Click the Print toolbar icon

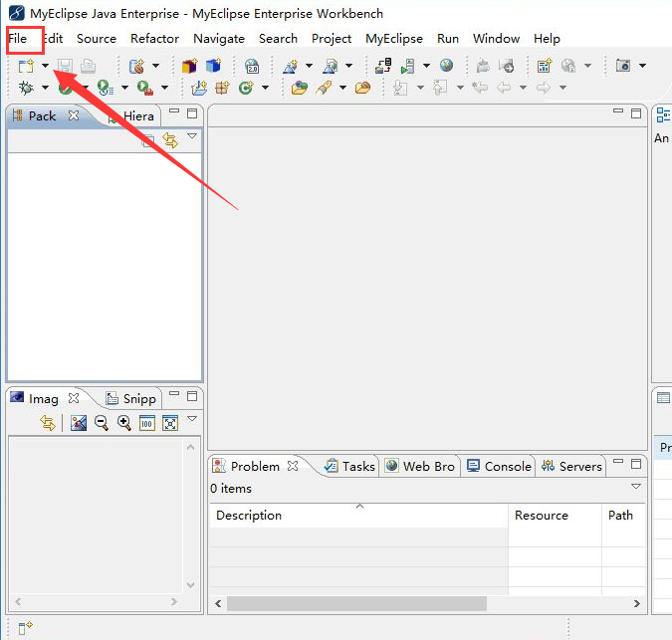tap(88, 66)
